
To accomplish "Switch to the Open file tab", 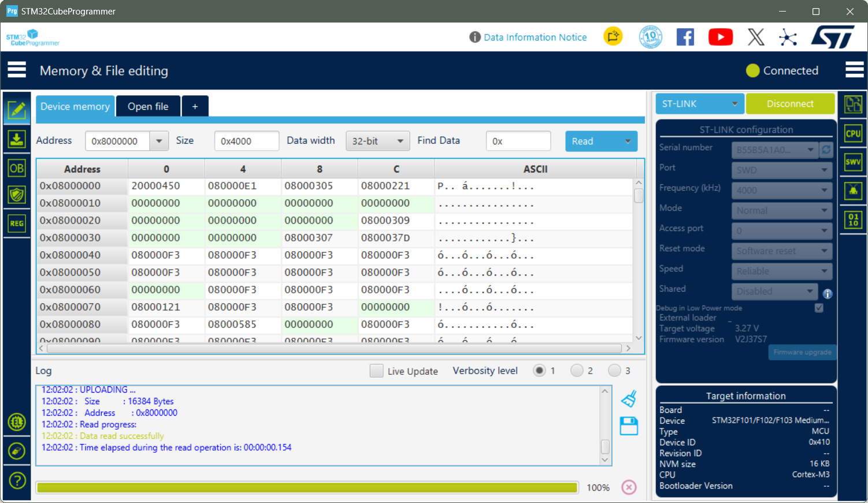I will [148, 106].
